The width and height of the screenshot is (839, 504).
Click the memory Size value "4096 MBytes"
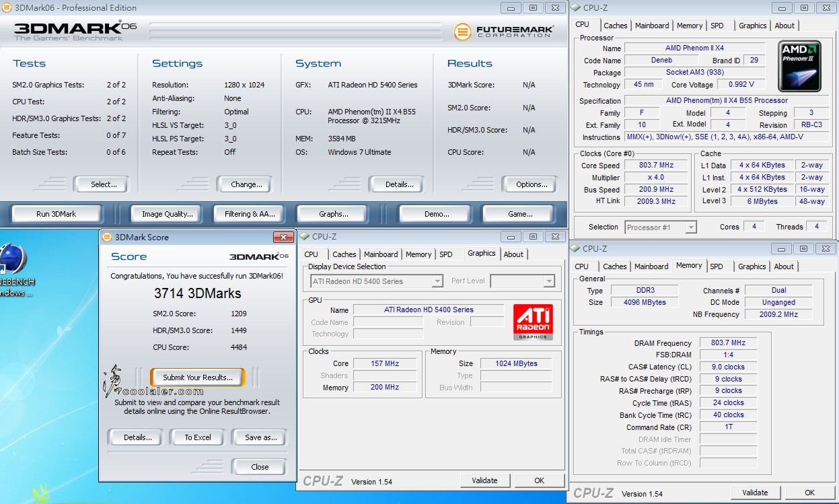pos(645,303)
